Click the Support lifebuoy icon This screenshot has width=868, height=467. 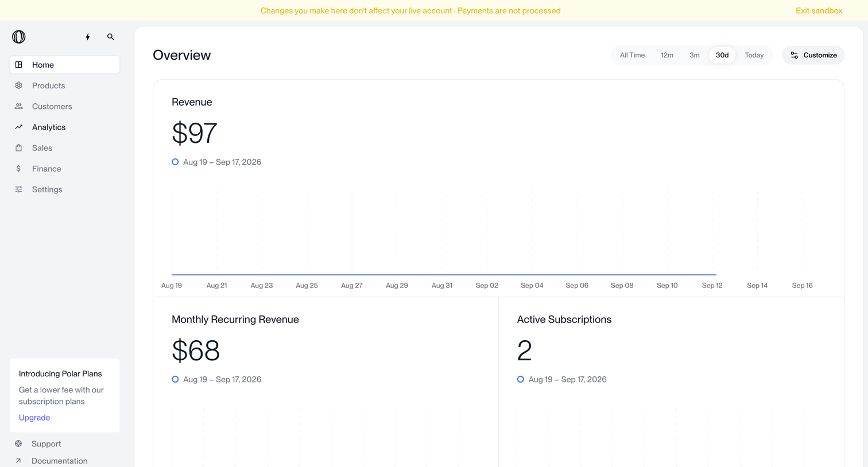[x=18, y=443]
